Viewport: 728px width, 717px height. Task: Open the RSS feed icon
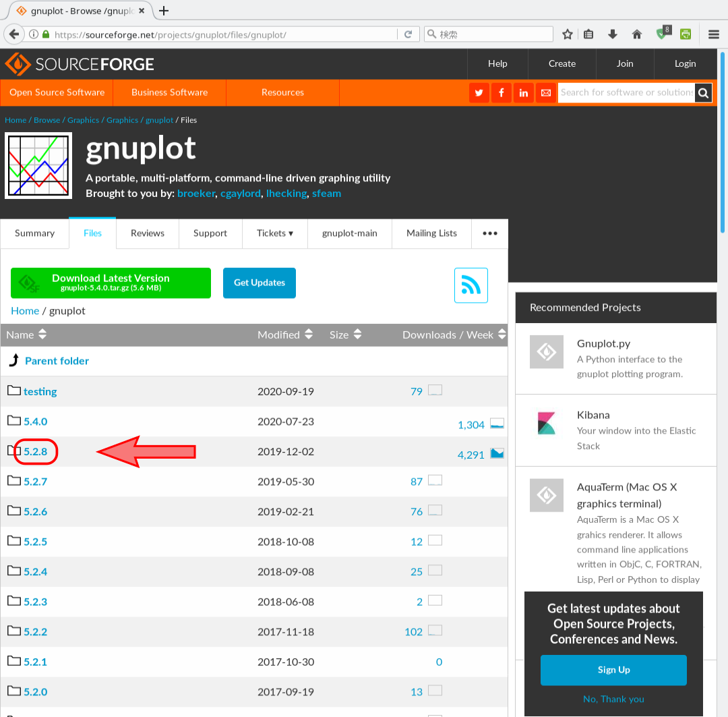tap(471, 285)
